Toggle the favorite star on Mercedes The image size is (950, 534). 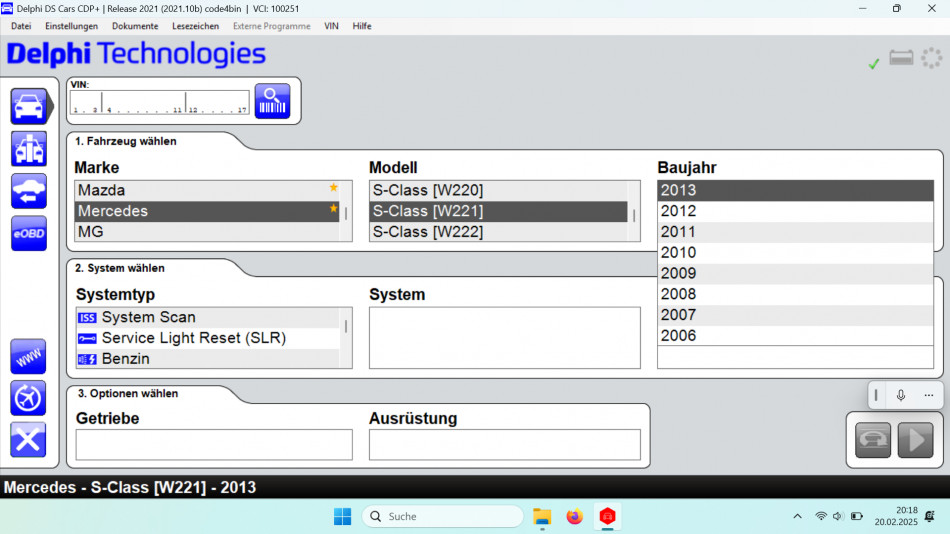333,209
